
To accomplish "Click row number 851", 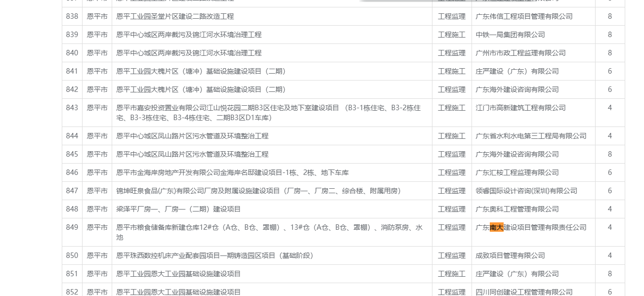I will point(72,274).
